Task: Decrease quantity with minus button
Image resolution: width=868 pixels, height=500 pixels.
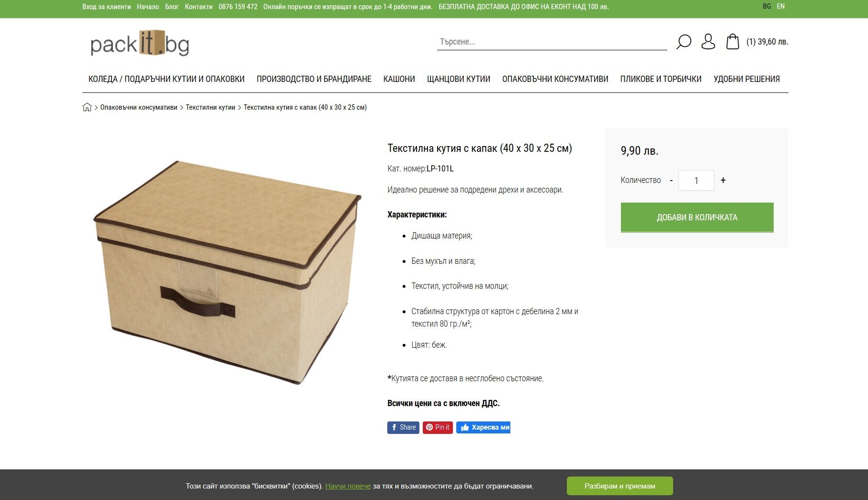Action: click(671, 180)
